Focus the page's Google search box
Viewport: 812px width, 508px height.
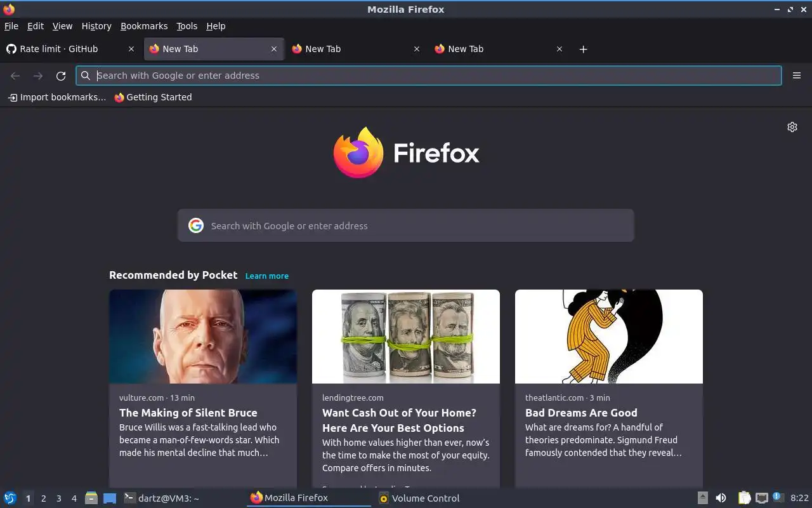(406, 225)
